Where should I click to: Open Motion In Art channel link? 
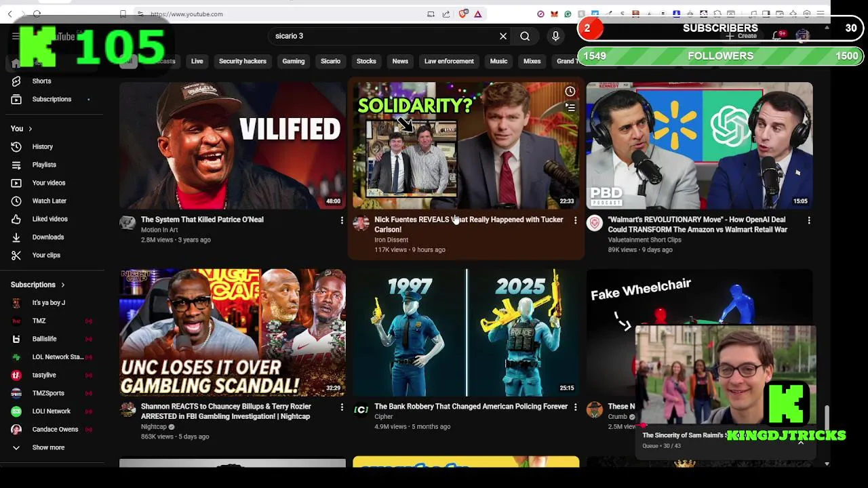159,230
